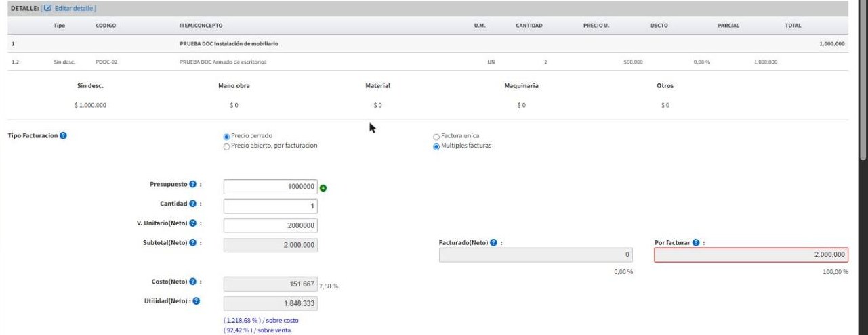Open help icon next to V. Unitario(Neto)
The height and width of the screenshot is (335, 868).
click(x=192, y=223)
